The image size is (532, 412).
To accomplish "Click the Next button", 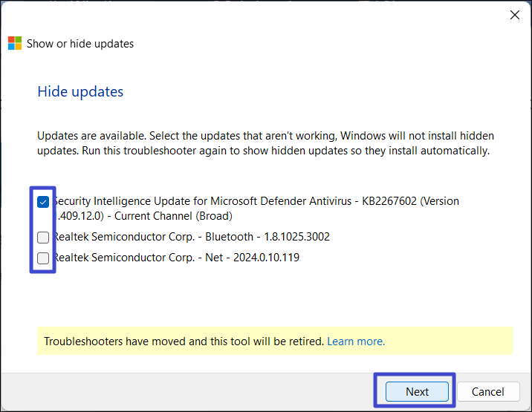I will (417, 392).
